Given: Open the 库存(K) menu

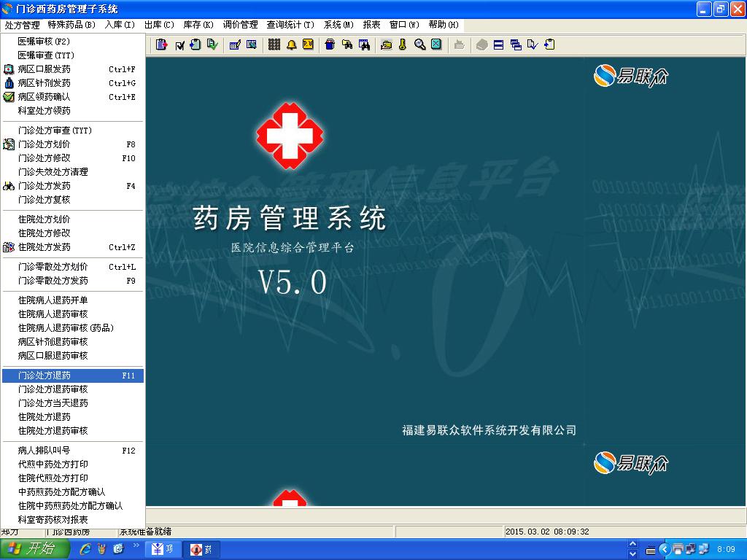Looking at the screenshot, I should click(198, 25).
